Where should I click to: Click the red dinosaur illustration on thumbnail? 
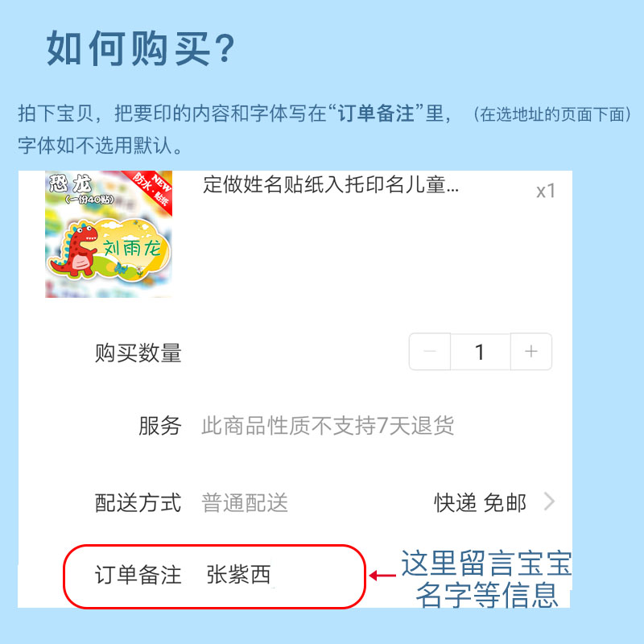tap(73, 250)
